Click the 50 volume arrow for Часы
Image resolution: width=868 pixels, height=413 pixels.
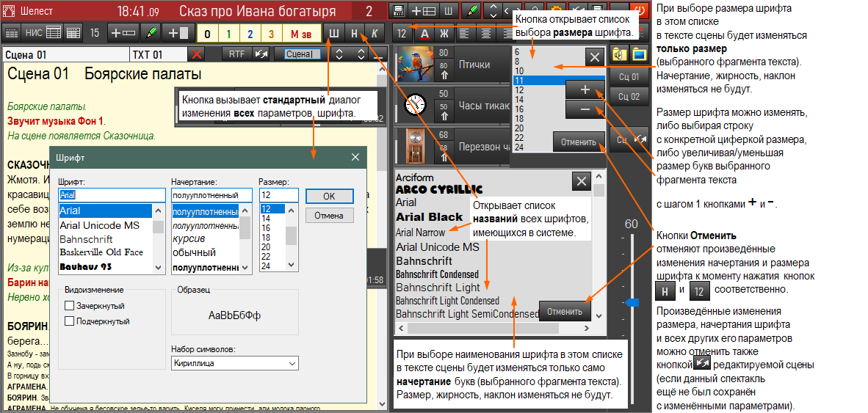point(443,111)
